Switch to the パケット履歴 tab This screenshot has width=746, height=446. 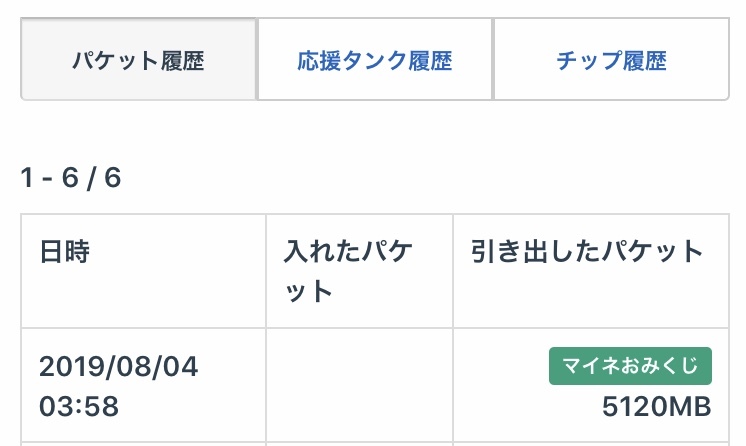[138, 61]
